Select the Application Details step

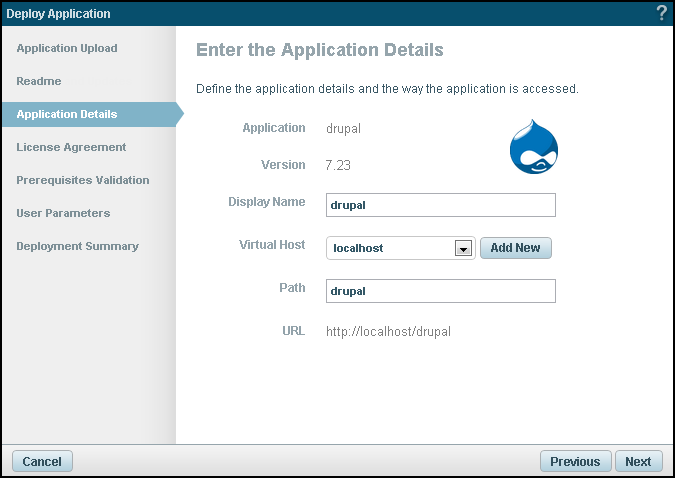[x=67, y=114]
